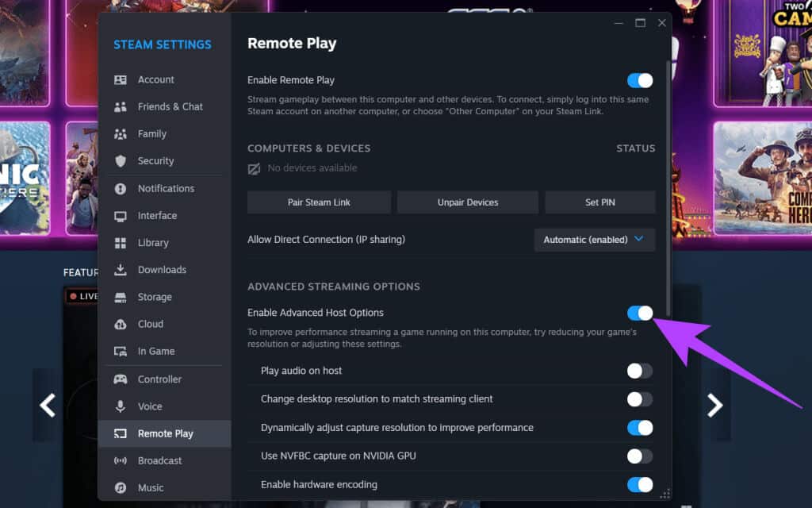Click the Security shield icon

click(x=121, y=160)
